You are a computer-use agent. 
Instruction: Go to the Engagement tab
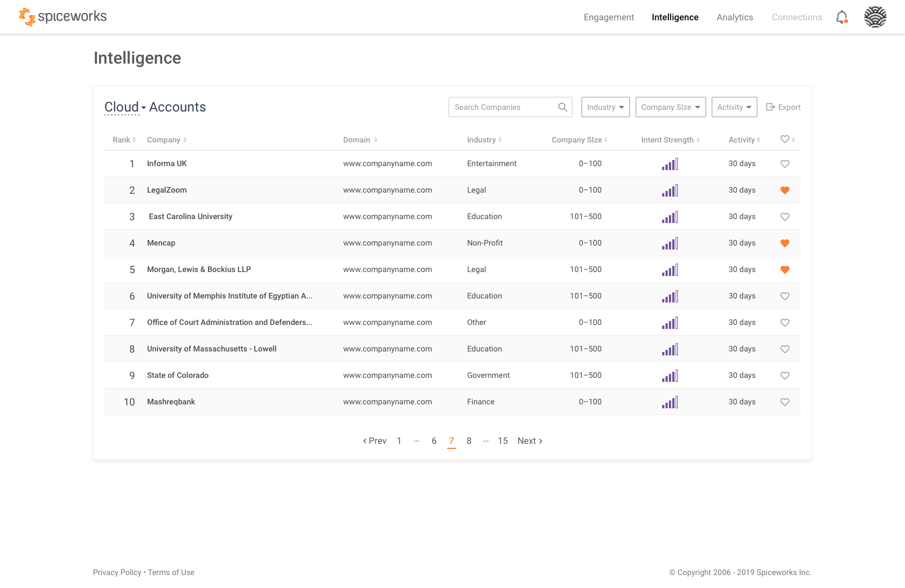(609, 17)
